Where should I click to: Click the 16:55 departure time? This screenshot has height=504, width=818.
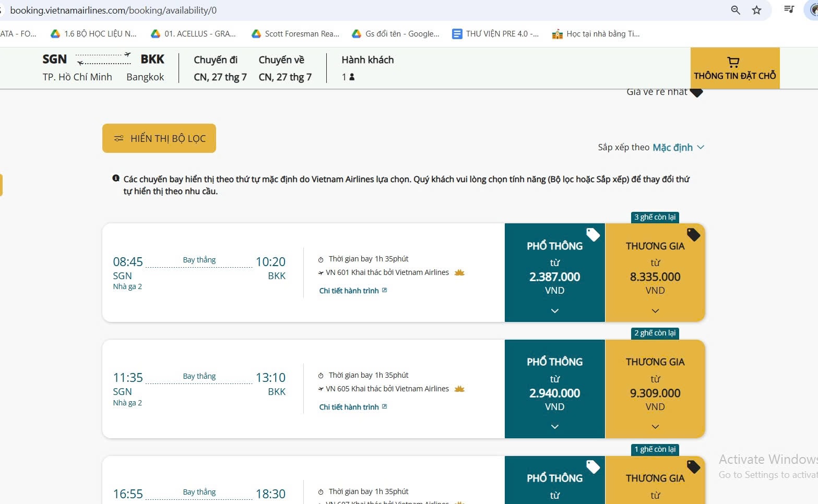128,494
